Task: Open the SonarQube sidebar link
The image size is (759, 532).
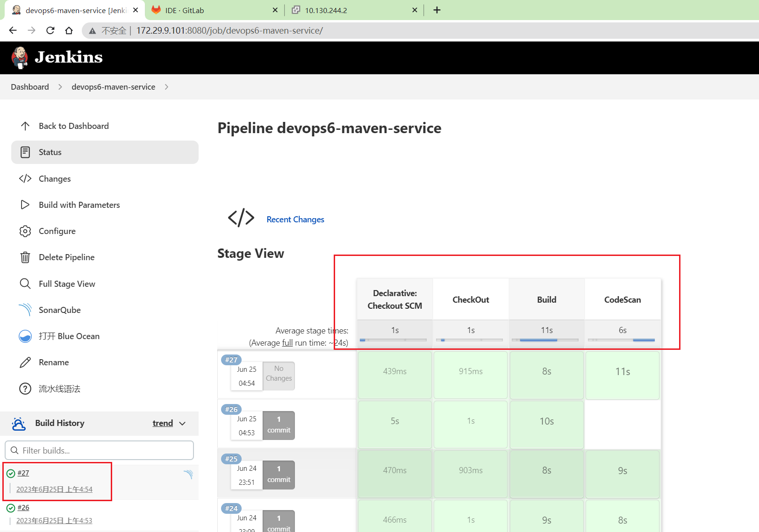Action: click(x=60, y=310)
